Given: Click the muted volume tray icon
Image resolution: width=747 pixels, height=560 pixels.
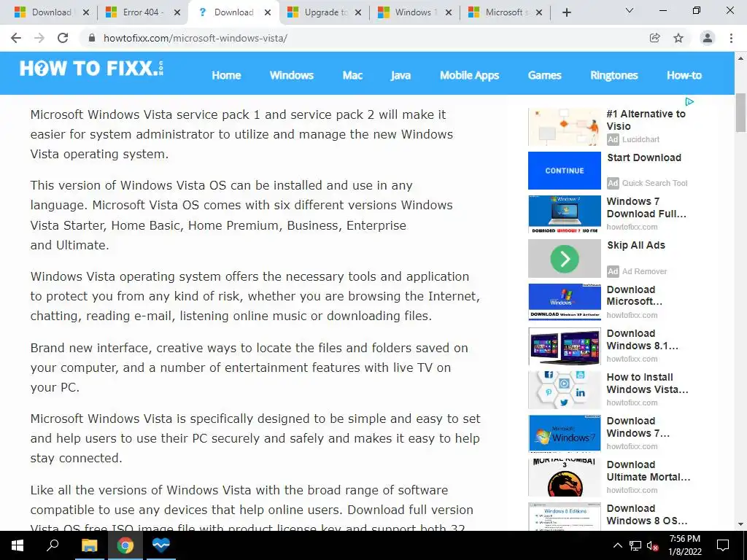Looking at the screenshot, I should point(652,545).
